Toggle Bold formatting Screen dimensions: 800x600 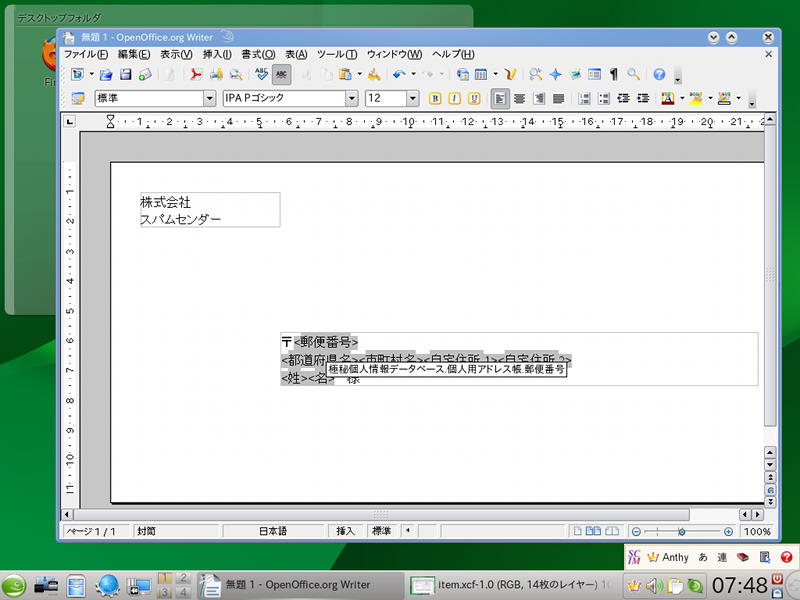click(x=435, y=98)
